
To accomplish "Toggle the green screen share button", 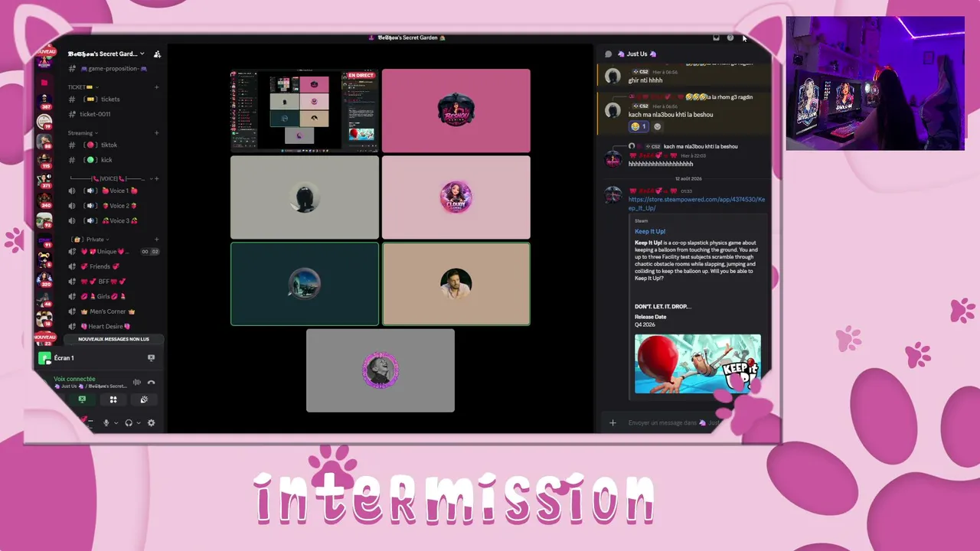I will click(x=82, y=399).
